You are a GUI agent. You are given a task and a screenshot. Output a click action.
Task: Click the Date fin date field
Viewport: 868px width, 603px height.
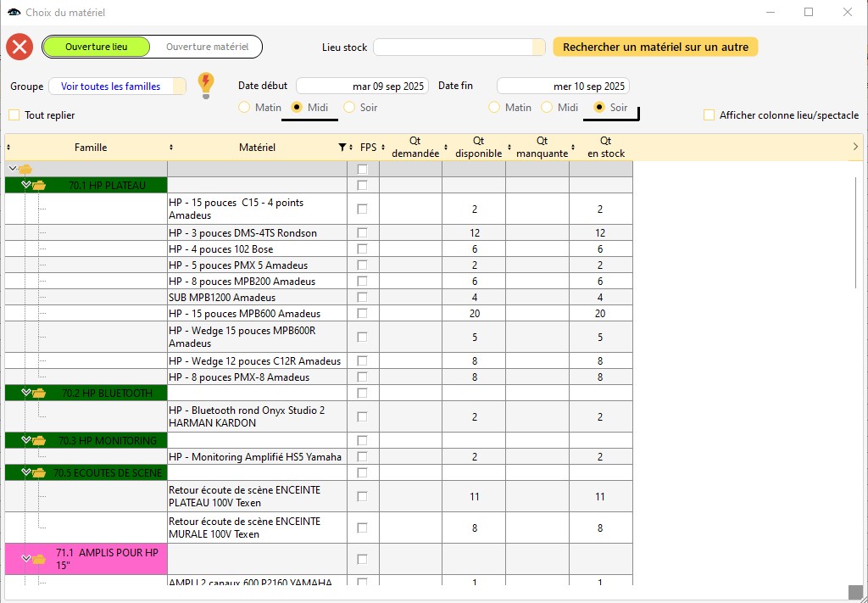coord(563,86)
